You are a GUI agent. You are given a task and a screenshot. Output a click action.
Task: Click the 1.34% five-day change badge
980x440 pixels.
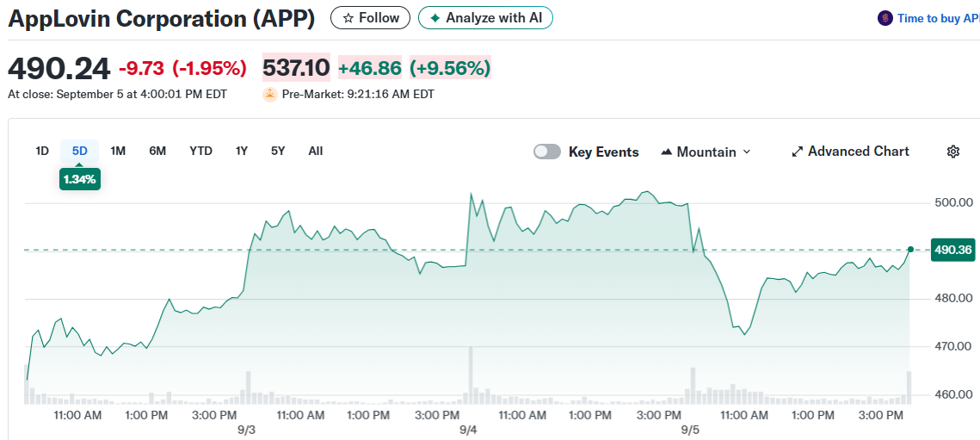[x=80, y=180]
